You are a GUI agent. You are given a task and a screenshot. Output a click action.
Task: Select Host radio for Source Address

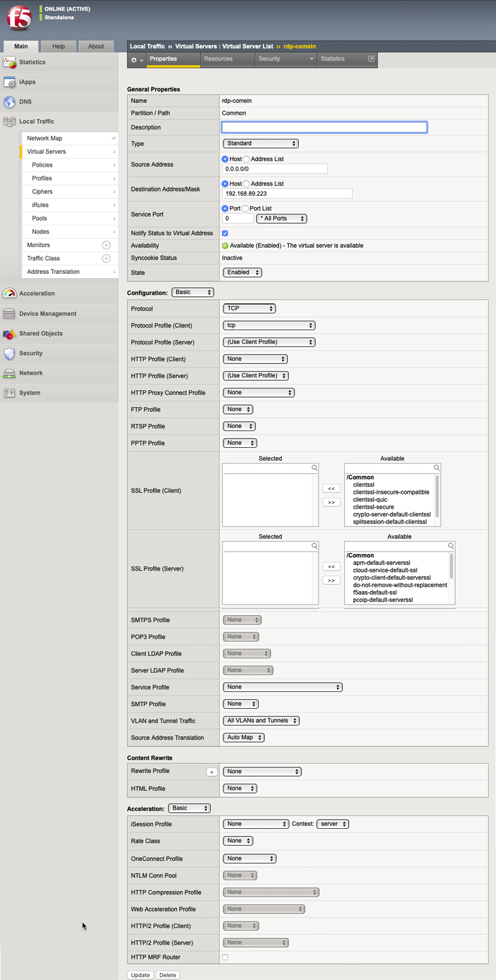click(225, 159)
